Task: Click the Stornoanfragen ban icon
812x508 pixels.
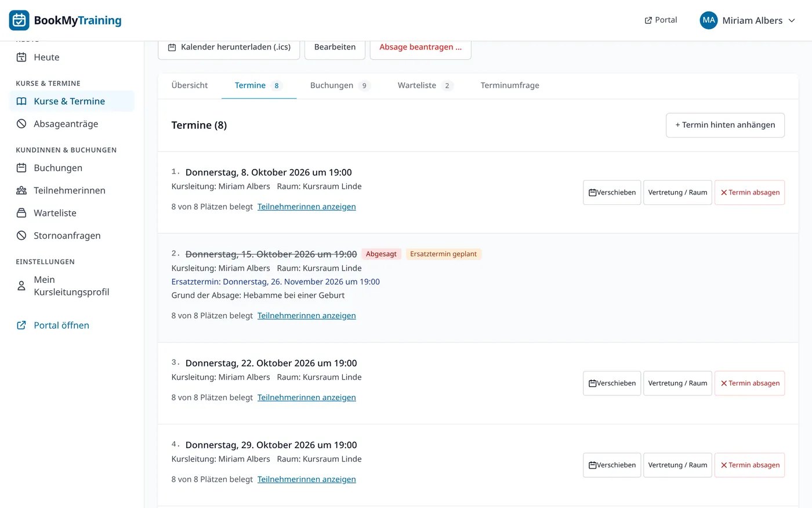Action: coord(21,236)
